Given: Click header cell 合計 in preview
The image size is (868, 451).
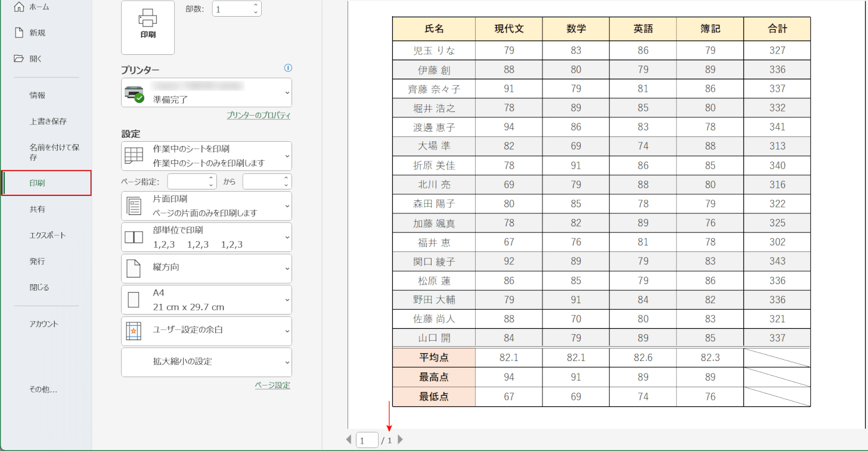Looking at the screenshot, I should [x=777, y=29].
